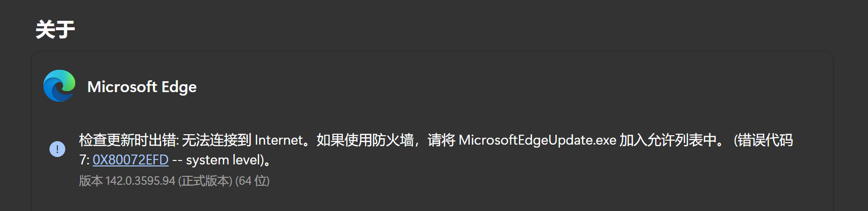The image size is (868, 211).
Task: Click the 7: prefix before the error link
Action: point(84,160)
